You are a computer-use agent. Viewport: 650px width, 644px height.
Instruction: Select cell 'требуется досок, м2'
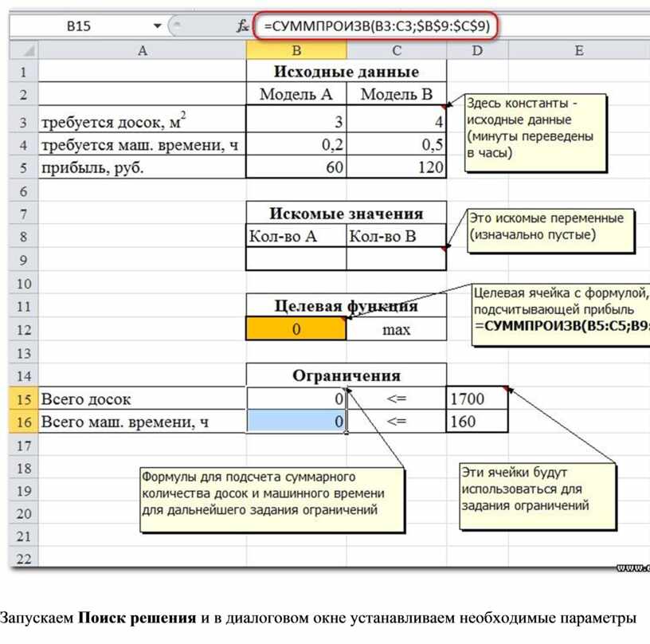pyautogui.click(x=142, y=120)
